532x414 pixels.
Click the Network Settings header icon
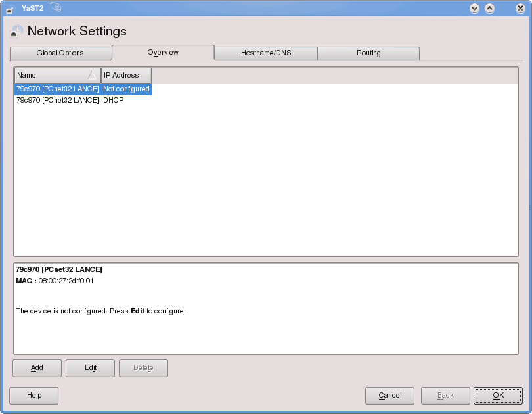click(x=16, y=32)
